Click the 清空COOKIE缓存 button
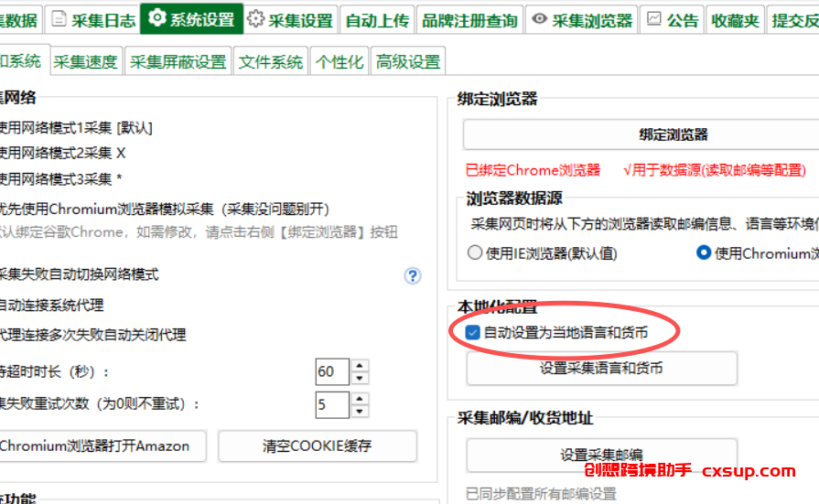Screen dimensions: 819x504 click(x=317, y=446)
